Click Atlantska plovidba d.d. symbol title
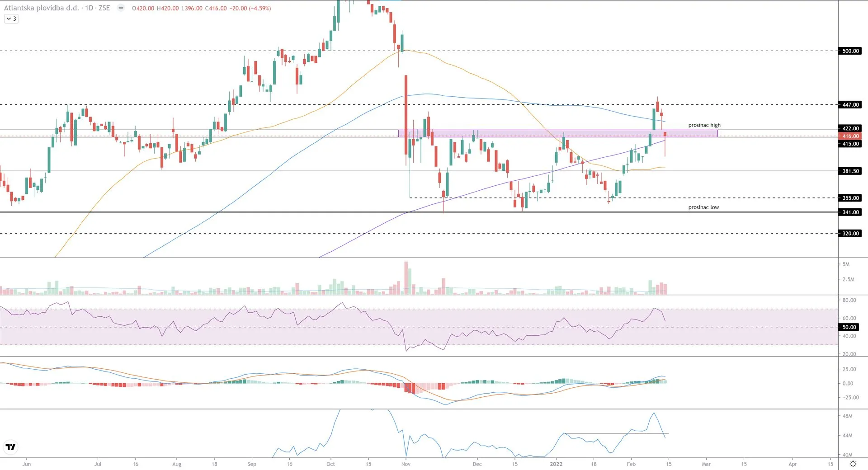The width and height of the screenshot is (868, 470). tap(42, 8)
